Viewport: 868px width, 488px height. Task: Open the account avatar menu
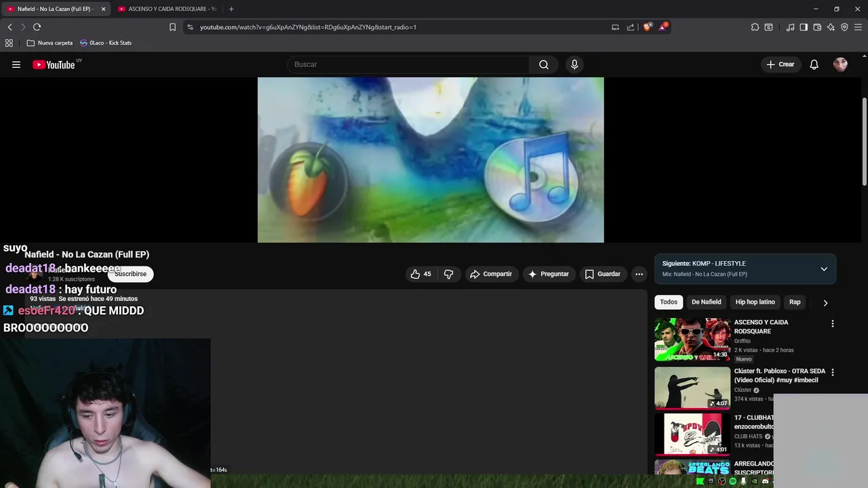pos(841,64)
